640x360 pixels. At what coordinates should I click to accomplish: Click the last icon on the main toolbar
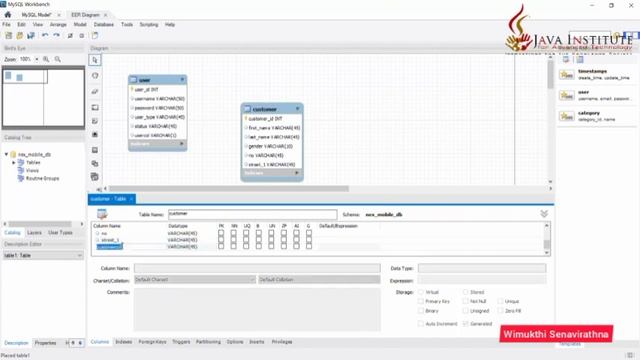point(95,36)
